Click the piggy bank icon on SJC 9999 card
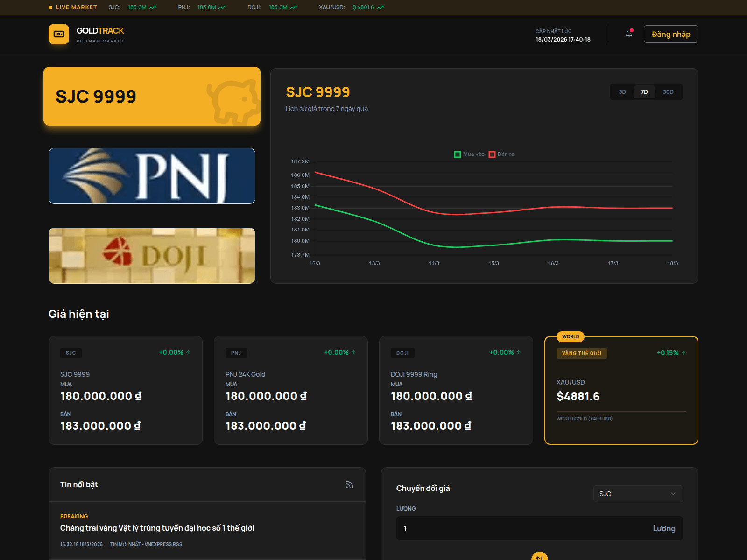 click(233, 101)
